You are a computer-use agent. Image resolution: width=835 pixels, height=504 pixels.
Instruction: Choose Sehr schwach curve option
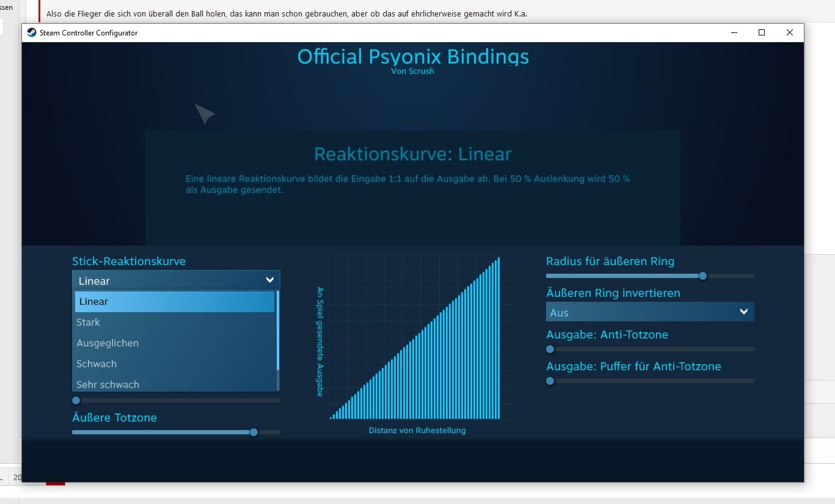point(175,384)
